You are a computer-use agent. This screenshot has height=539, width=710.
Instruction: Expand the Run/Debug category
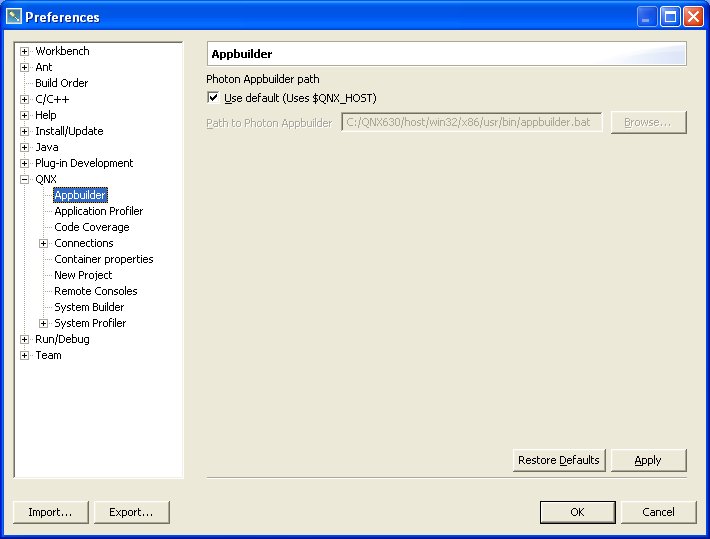point(25,339)
